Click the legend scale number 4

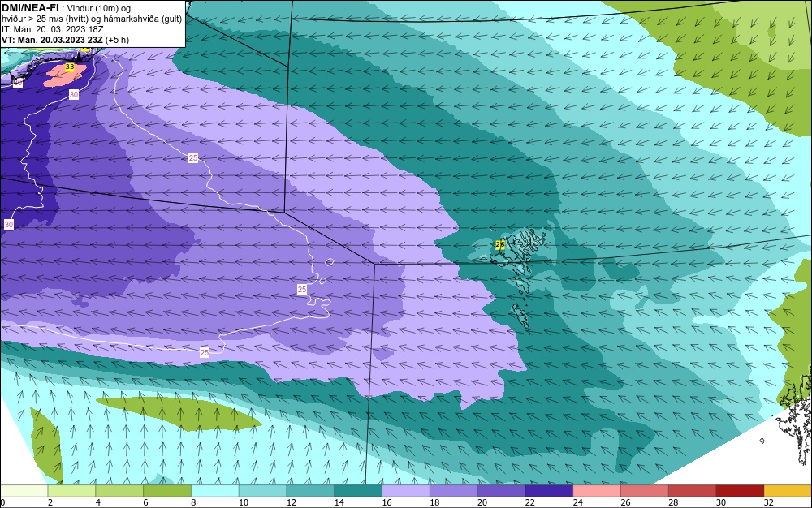tap(98, 502)
